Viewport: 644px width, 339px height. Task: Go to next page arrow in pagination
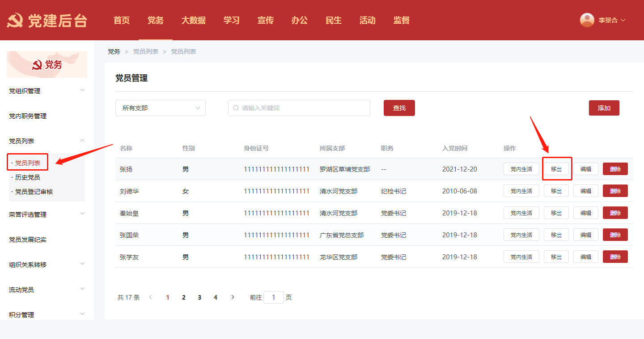(x=233, y=297)
